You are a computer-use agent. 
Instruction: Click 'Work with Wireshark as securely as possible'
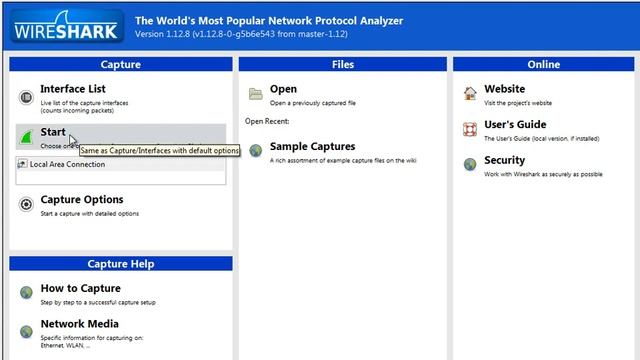coord(543,174)
